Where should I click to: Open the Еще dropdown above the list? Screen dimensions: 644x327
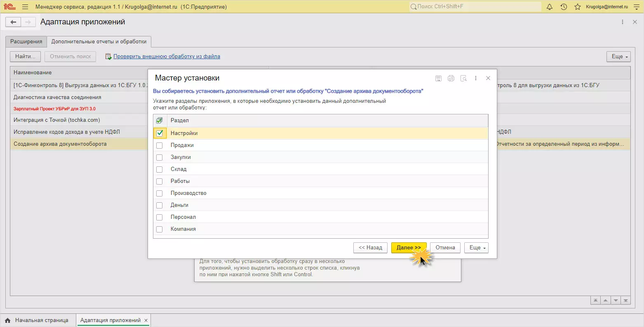(618, 57)
